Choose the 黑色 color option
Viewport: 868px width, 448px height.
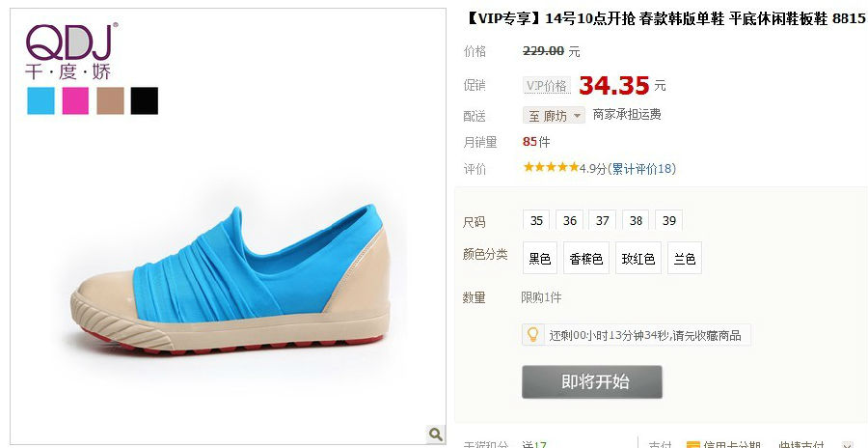pyautogui.click(x=540, y=259)
